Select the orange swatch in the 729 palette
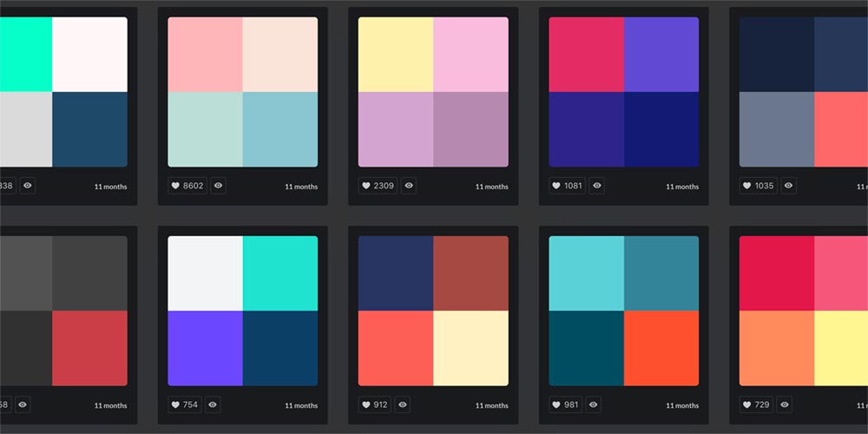The width and height of the screenshot is (868, 434). coord(777,348)
